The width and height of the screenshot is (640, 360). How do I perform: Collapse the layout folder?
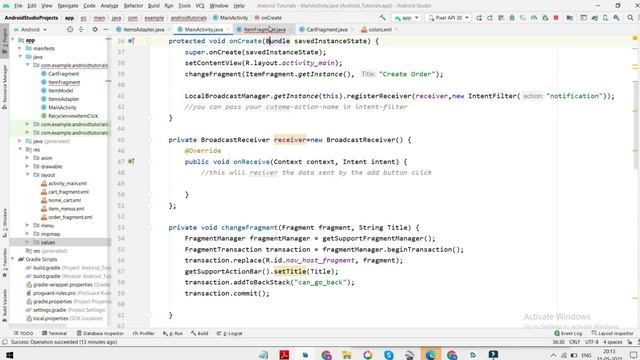(x=27, y=175)
